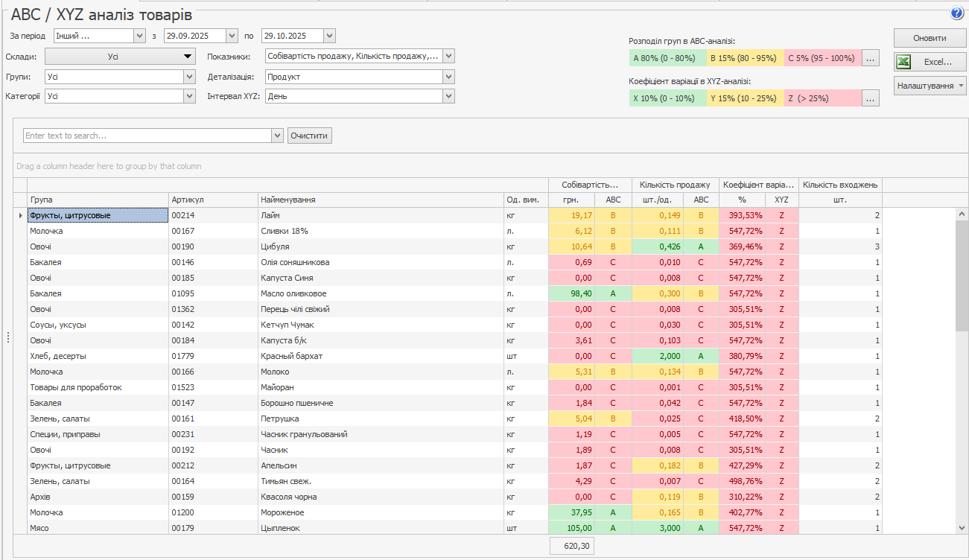
Task: Expand the Склади warehouse selector
Action: [188, 56]
